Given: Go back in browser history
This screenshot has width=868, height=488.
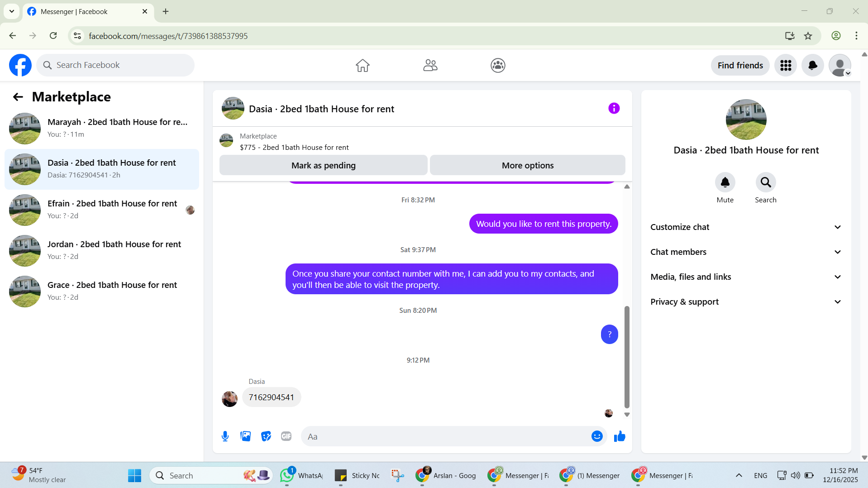Looking at the screenshot, I should tap(13, 36).
